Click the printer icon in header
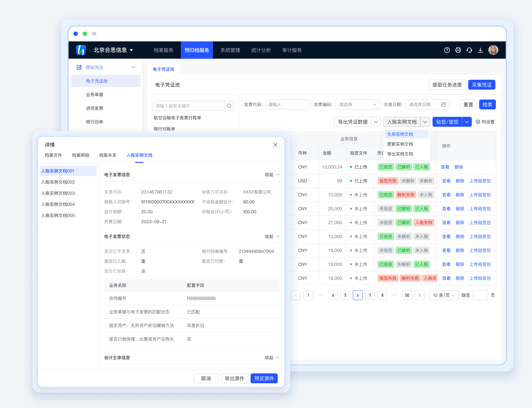 coord(458,50)
